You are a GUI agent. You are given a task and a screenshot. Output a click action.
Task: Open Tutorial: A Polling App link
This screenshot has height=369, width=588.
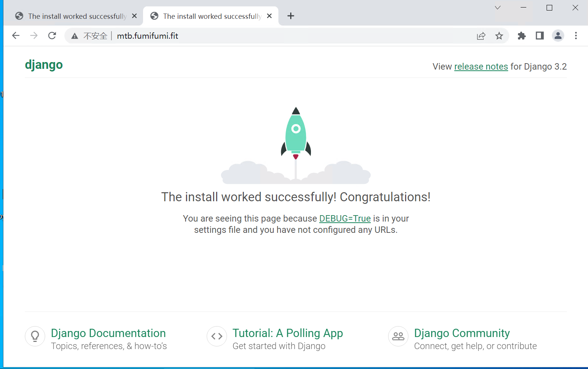click(x=288, y=333)
